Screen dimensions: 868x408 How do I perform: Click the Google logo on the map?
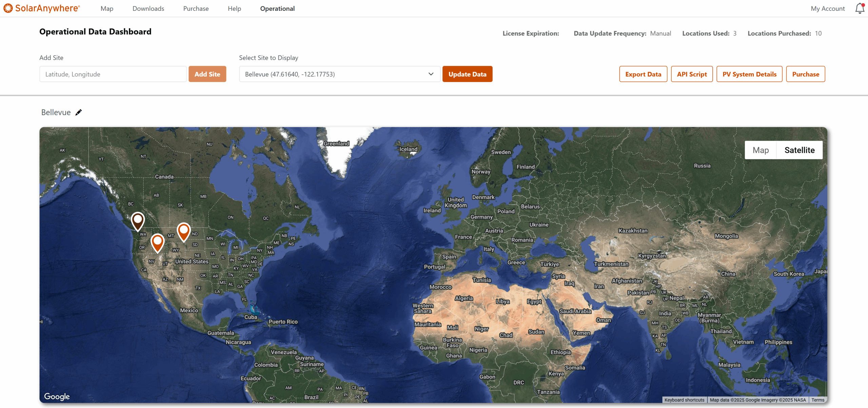pos(57,396)
